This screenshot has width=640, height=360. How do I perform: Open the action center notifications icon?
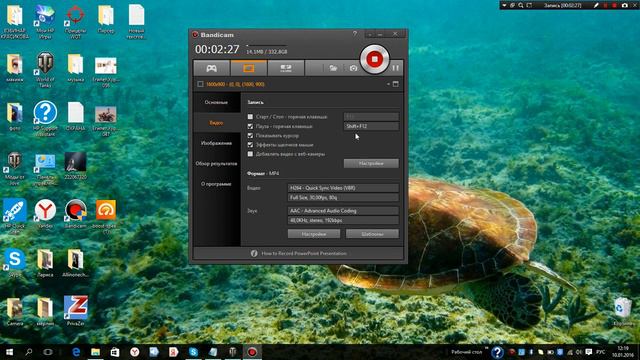click(x=589, y=351)
